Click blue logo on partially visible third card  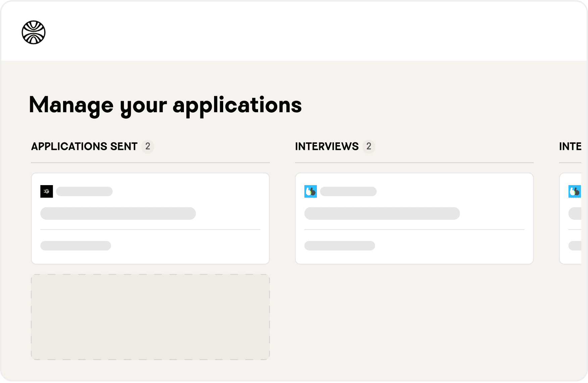click(x=575, y=191)
